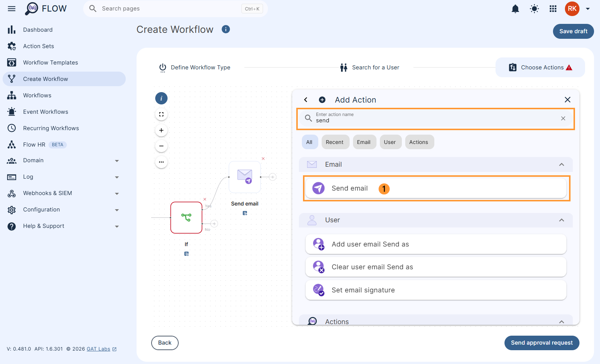This screenshot has width=600, height=364.
Task: Open Event Workflows in sidebar
Action: click(64, 112)
